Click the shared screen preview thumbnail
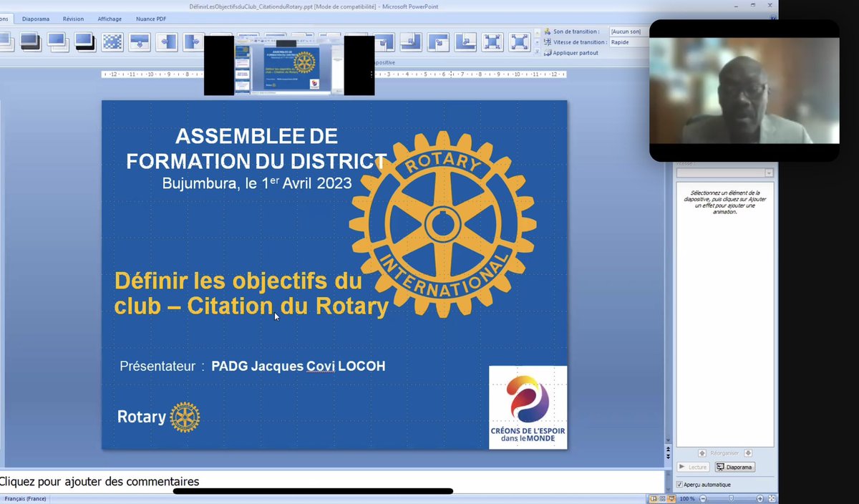 (x=289, y=65)
